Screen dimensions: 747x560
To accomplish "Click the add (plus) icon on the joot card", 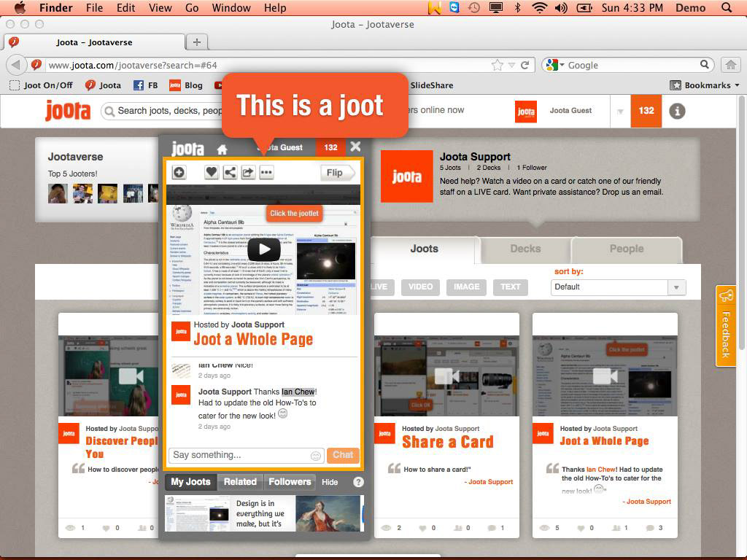I will click(x=179, y=172).
